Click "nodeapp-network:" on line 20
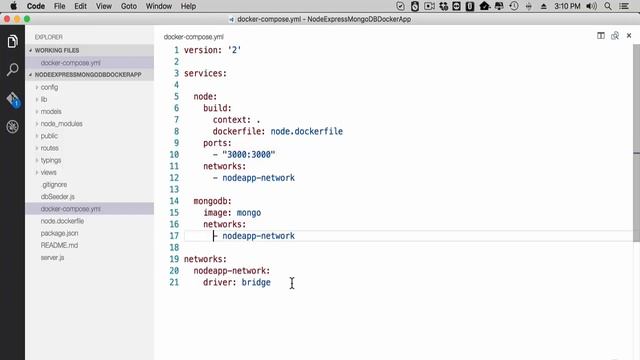 point(232,271)
